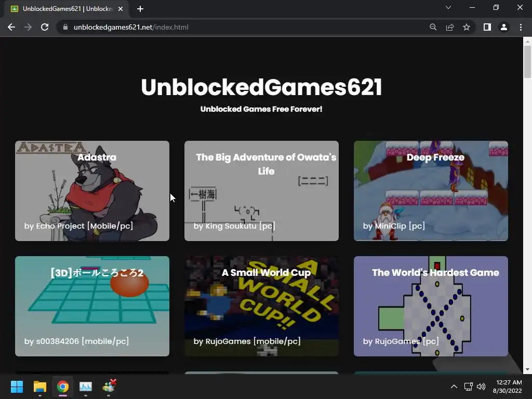
Task: Click 'by RujoGames [pc]' author text
Action: [x=401, y=341]
